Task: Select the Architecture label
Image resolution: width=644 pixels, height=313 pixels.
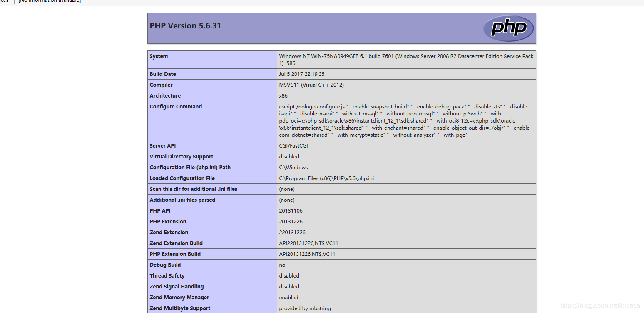Action: 165,96
